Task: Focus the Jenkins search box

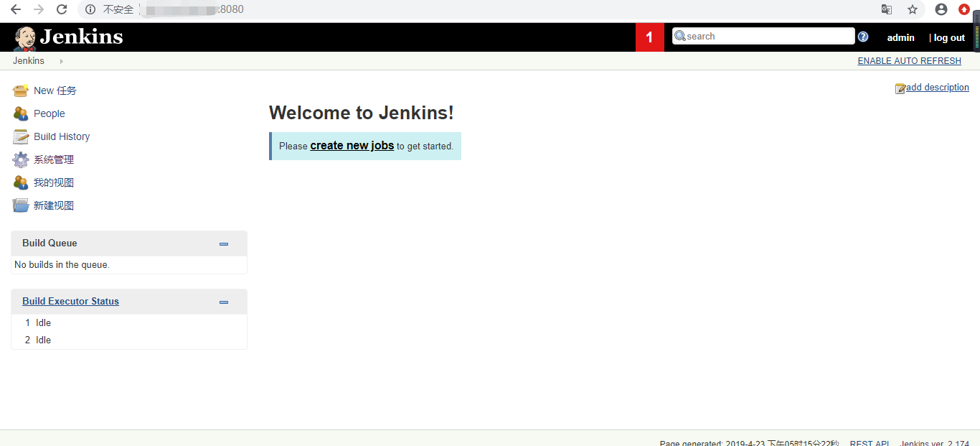Action: [x=763, y=36]
